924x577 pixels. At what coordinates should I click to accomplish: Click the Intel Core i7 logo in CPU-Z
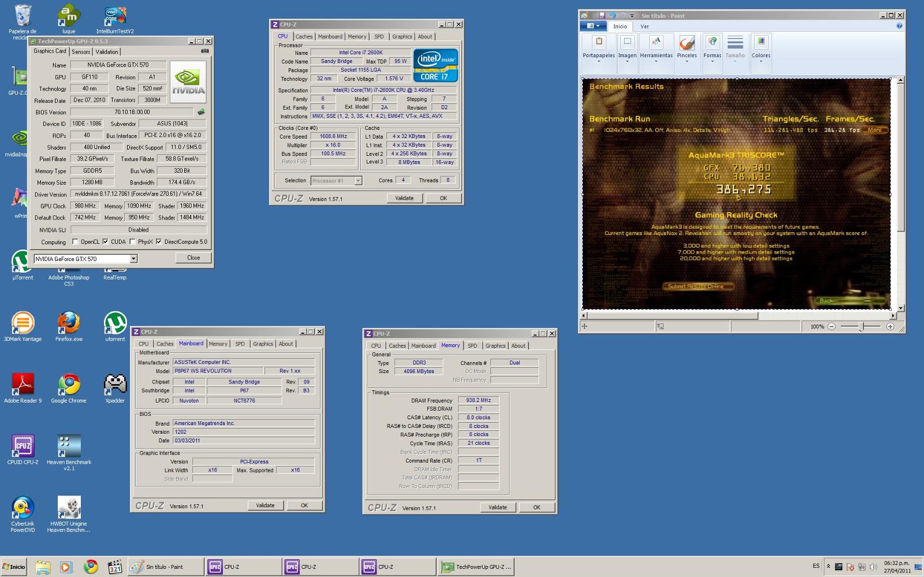point(435,65)
